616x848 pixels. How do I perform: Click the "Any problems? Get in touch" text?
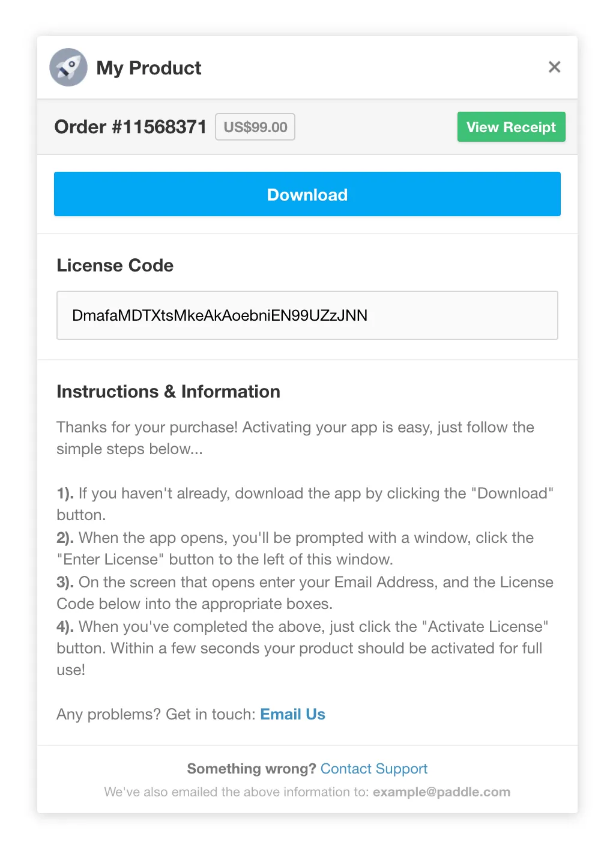point(156,714)
